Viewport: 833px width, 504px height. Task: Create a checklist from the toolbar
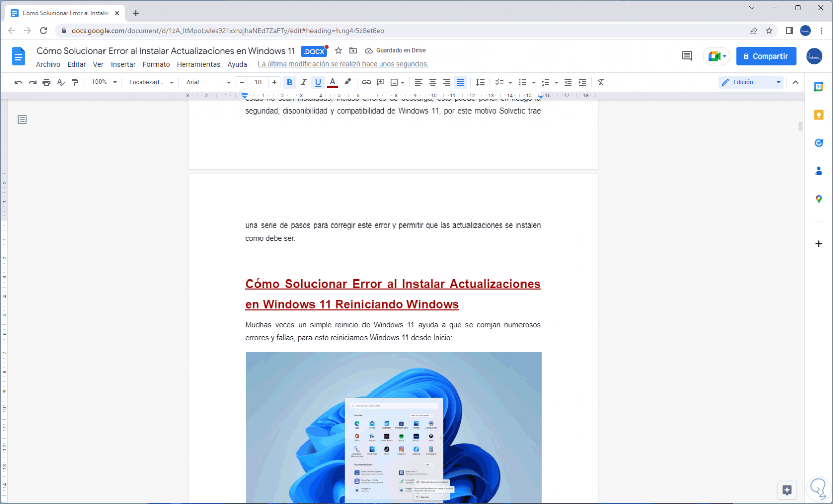click(x=499, y=82)
